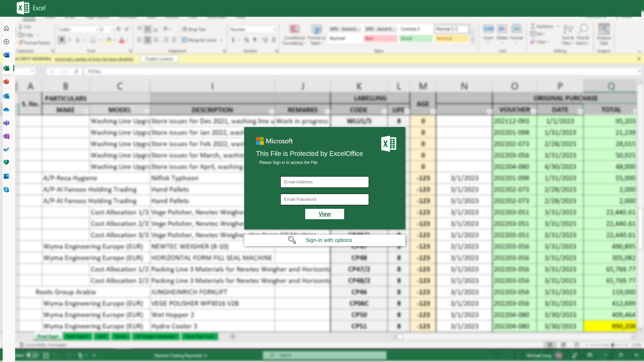Click the Email Password field
Screen dimensions: 644x362
(x=325, y=199)
